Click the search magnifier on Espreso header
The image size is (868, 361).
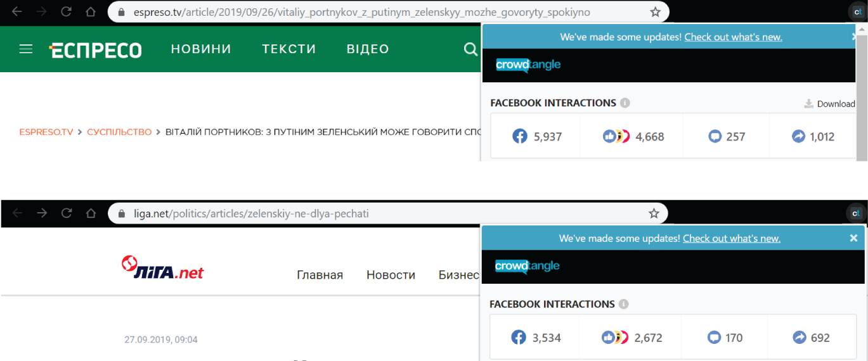(x=470, y=49)
